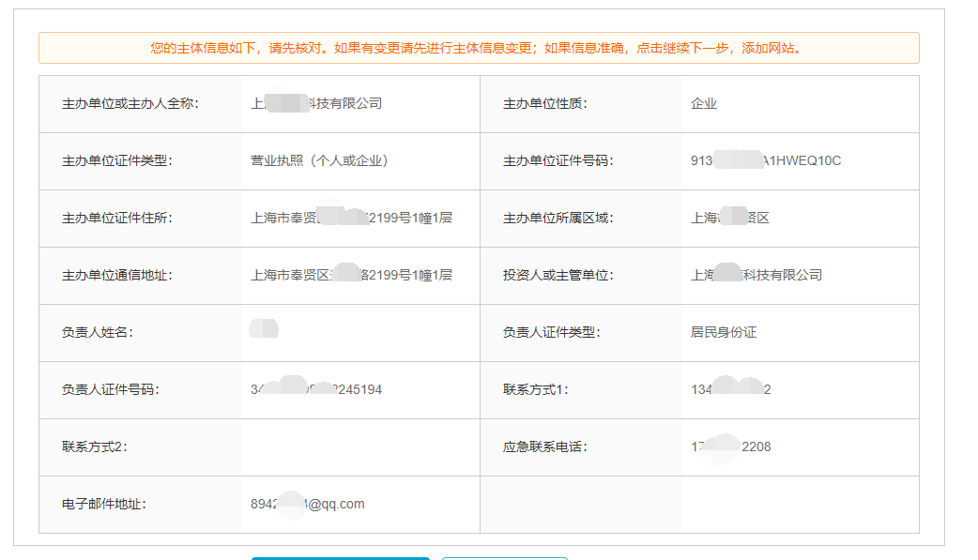This screenshot has width=978, height=560.
Task: Click the empty 联系方式2 cell
Action: 347,446
